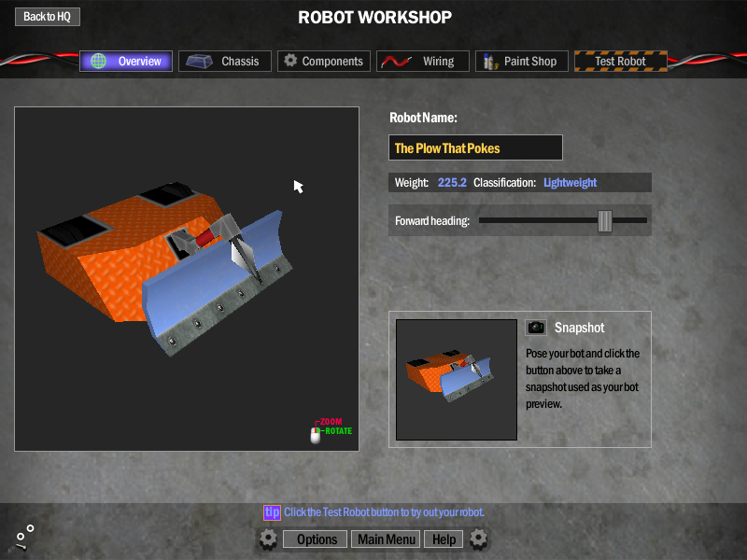Open the Components tab

pos(324,61)
